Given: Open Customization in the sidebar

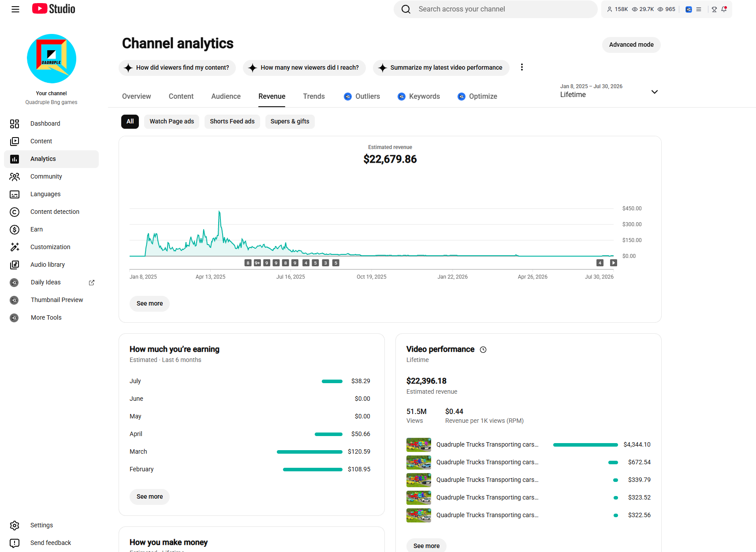Looking at the screenshot, I should (51, 247).
